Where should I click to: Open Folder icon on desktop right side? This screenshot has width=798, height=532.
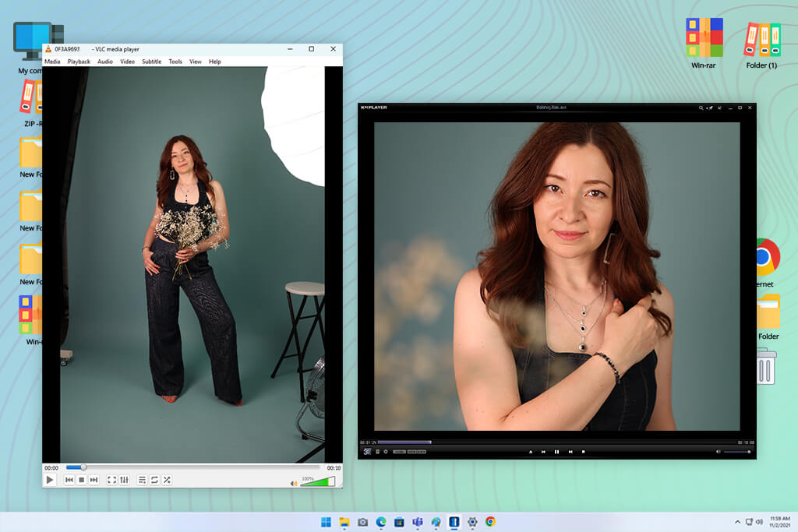pyautogui.click(x=768, y=317)
